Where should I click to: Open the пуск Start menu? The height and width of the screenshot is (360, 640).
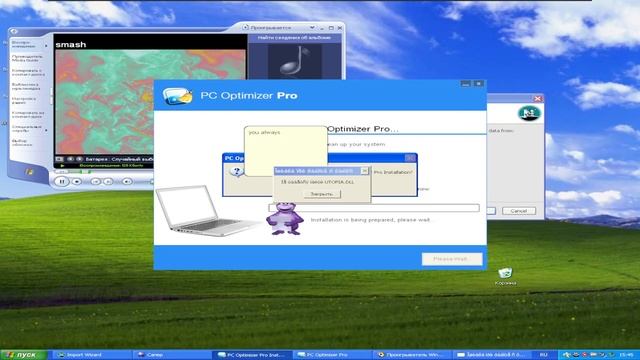click(x=24, y=355)
